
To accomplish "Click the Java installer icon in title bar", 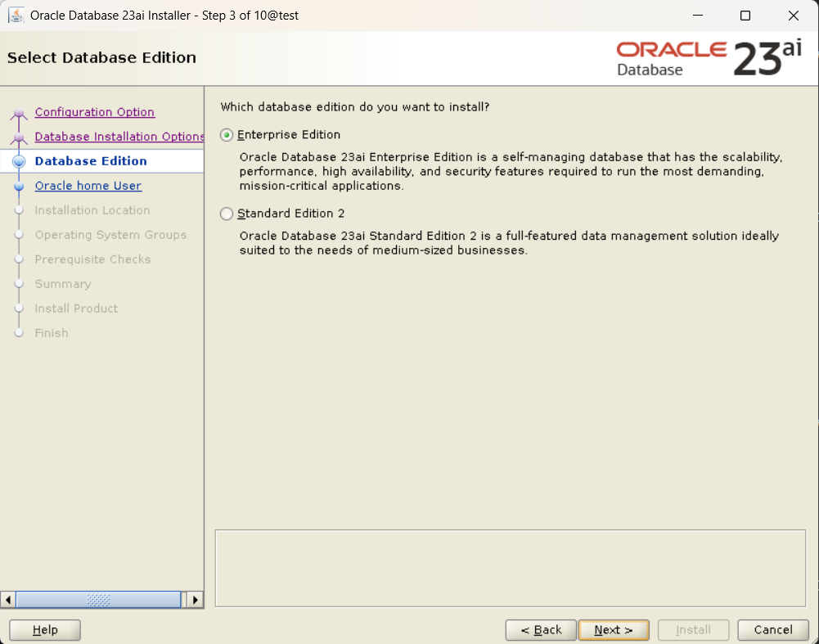I will tap(16, 16).
